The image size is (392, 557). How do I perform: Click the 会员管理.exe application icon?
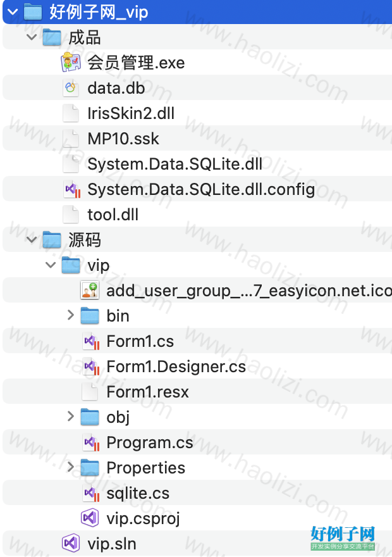coord(71,62)
